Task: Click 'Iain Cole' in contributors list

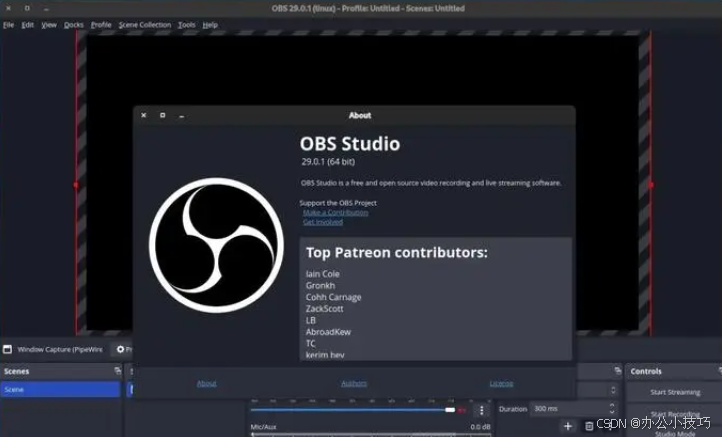Action: pyautogui.click(x=322, y=274)
